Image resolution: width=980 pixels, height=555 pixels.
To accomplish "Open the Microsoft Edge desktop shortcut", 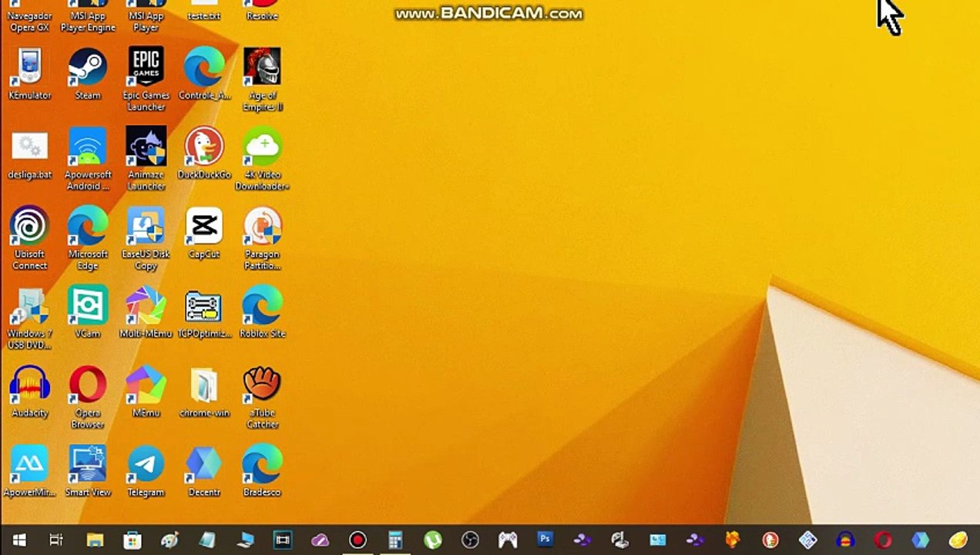I will (x=88, y=239).
